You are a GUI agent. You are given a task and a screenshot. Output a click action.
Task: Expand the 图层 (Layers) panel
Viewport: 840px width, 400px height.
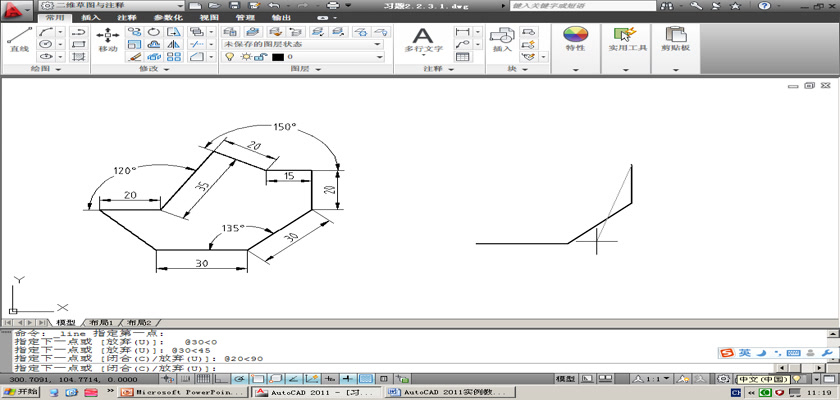click(x=306, y=69)
